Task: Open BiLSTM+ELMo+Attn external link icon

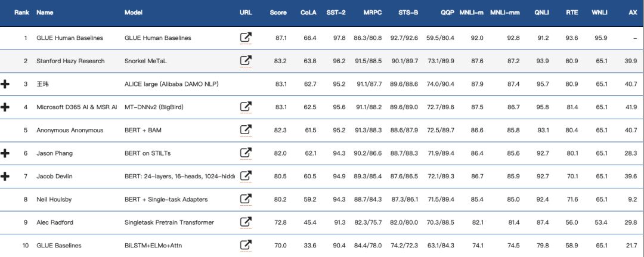Action: coord(245,245)
